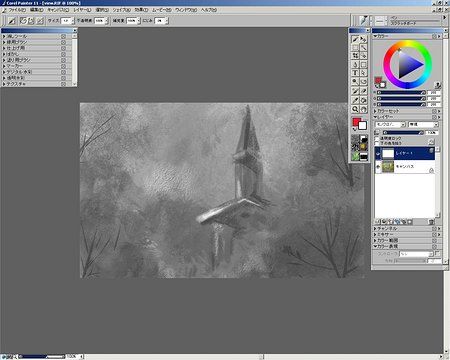
Task: Hide レイヤー 1 with eye icon
Action: click(378, 154)
